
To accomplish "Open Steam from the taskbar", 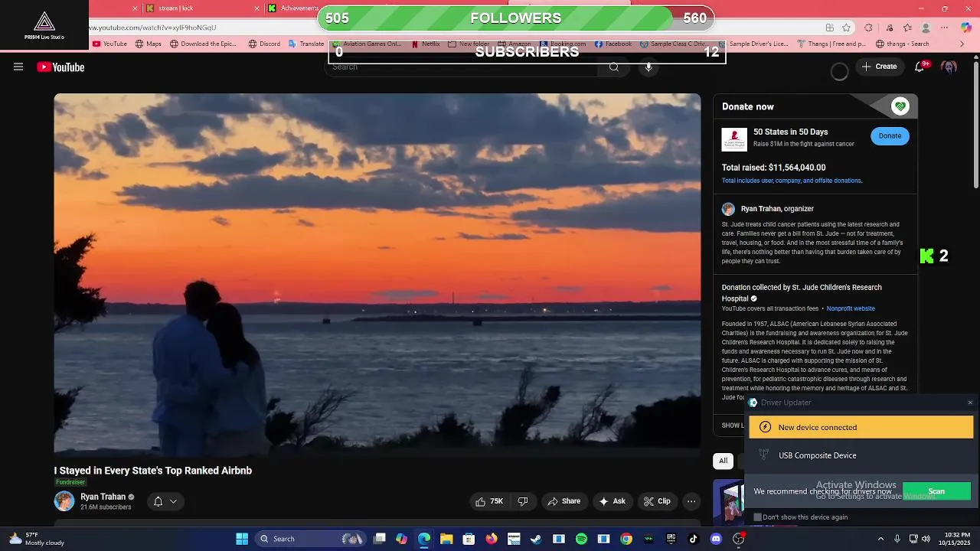I will (536, 539).
